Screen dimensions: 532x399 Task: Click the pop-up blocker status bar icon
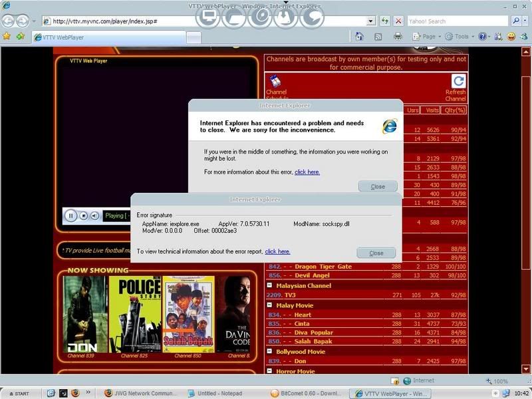tap(394, 380)
